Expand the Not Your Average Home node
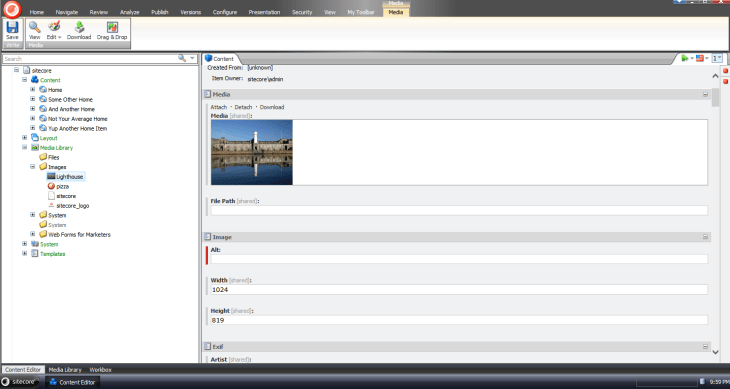730x389 pixels. pyautogui.click(x=33, y=118)
